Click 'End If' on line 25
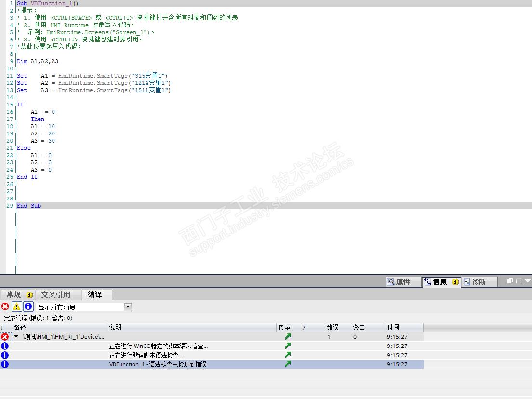The height and width of the screenshot is (399, 532). point(27,177)
